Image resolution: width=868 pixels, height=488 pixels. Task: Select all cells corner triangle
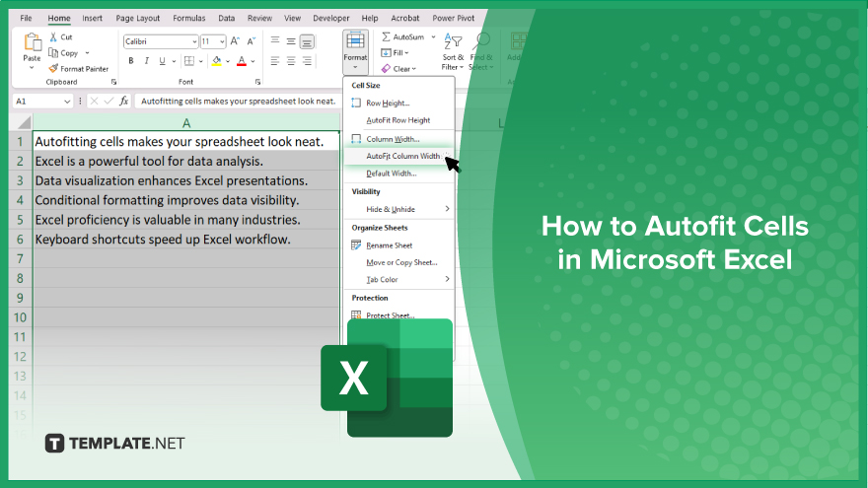point(22,122)
